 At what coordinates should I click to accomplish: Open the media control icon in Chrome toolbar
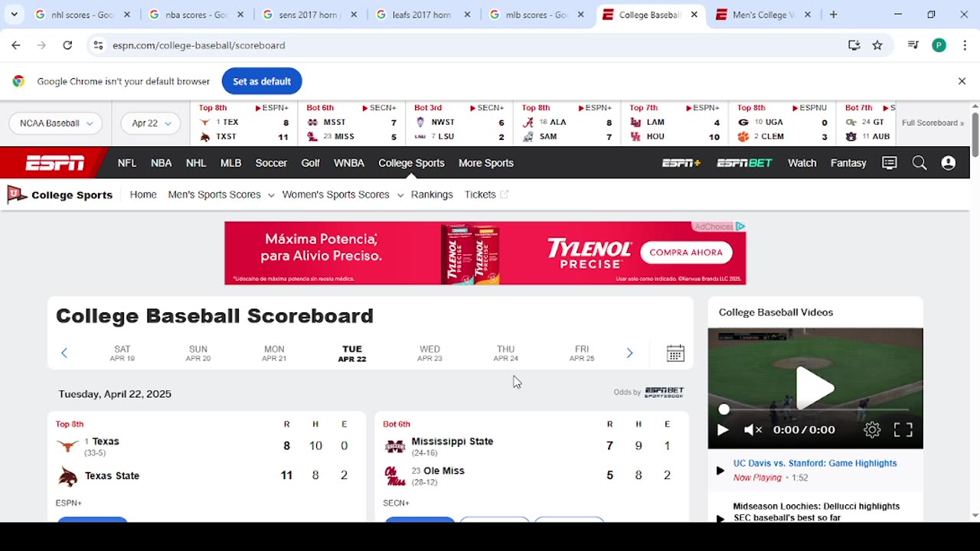coord(913,45)
